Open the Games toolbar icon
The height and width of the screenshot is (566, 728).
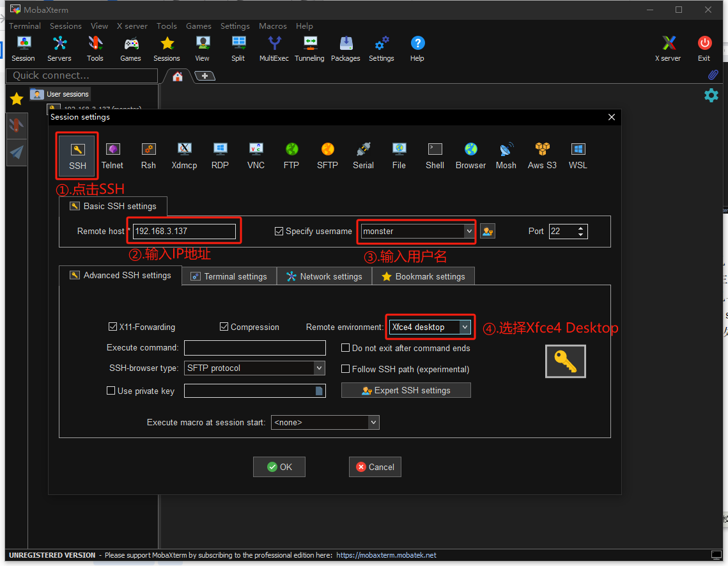click(x=130, y=49)
